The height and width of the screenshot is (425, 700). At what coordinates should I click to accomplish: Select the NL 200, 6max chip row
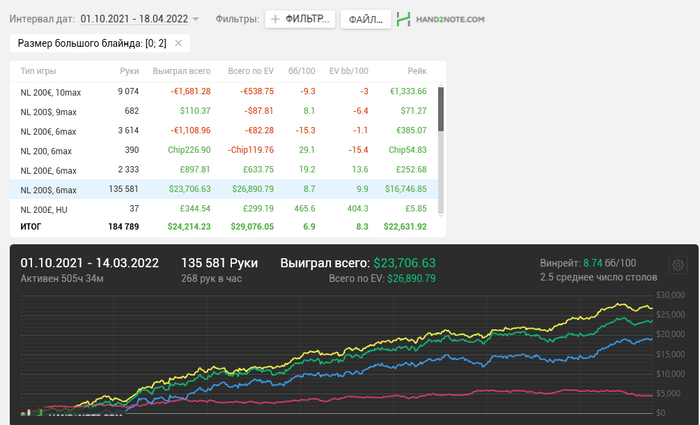pyautogui.click(x=224, y=150)
